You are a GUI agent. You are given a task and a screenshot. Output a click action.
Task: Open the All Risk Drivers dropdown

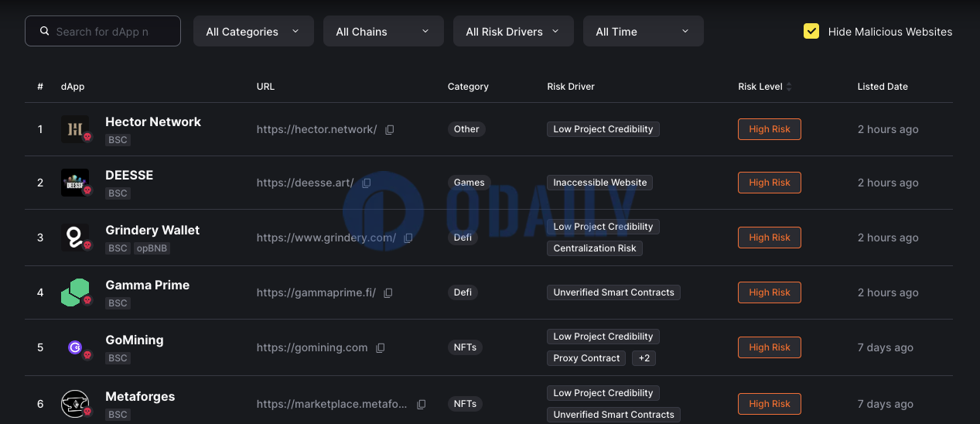514,31
